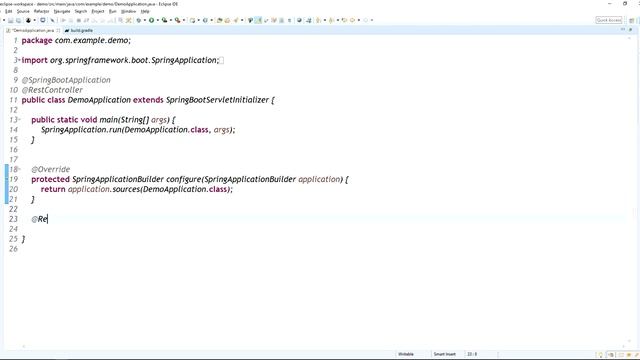
Task: Click the Writable status bar entry
Action: [406, 354]
